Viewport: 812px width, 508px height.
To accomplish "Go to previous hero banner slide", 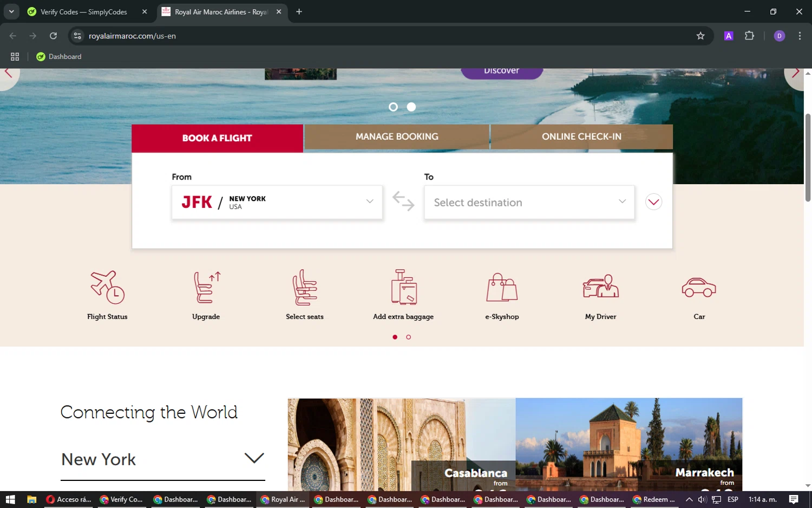I will coord(8,73).
